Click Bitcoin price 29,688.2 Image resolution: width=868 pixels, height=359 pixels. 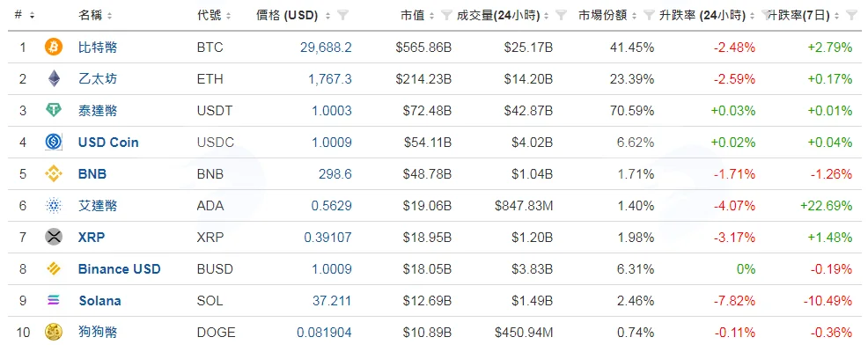tap(326, 48)
